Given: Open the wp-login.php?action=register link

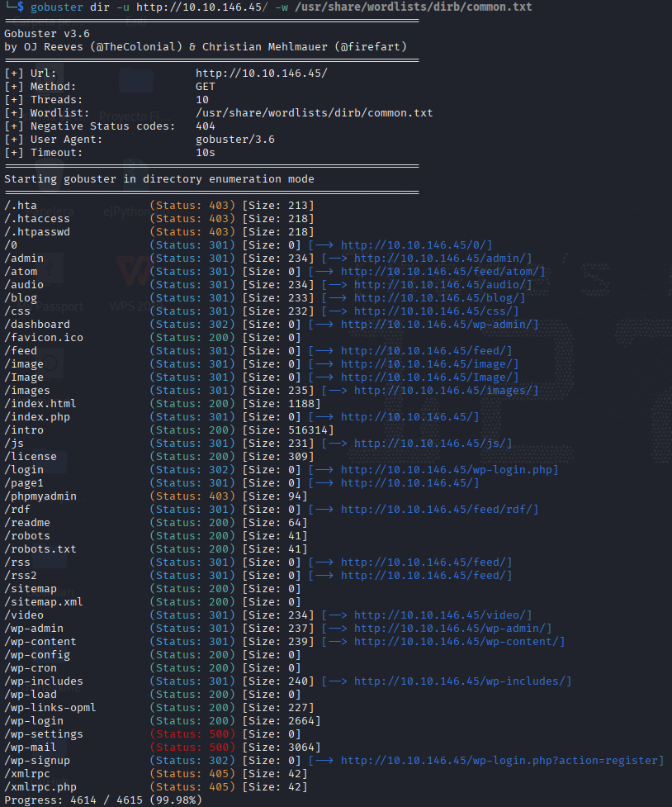Looking at the screenshot, I should point(499,761).
